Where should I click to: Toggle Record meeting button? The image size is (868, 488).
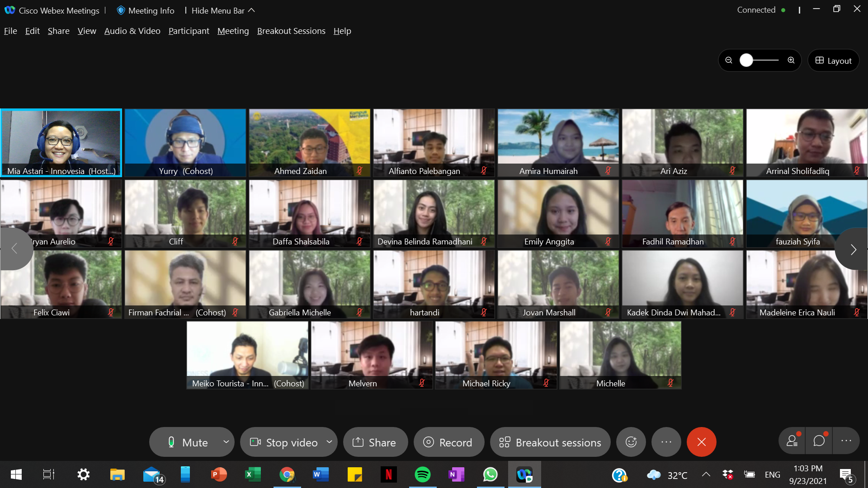(x=448, y=442)
